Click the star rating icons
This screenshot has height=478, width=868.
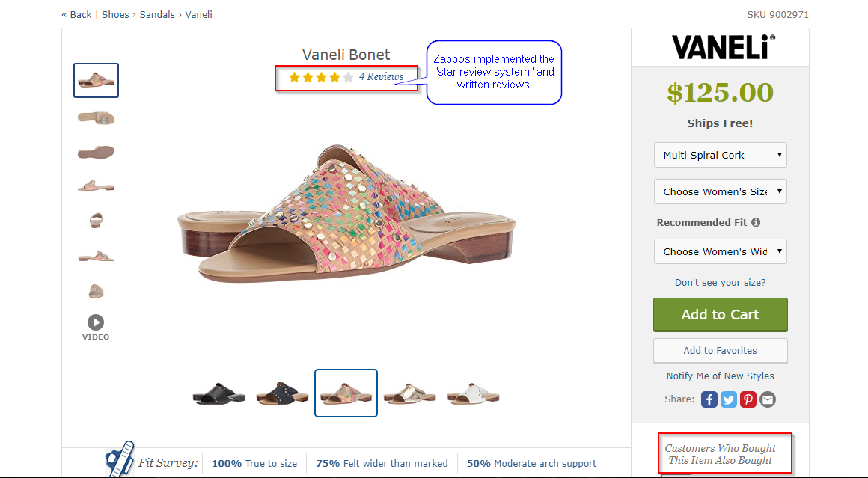pos(321,77)
